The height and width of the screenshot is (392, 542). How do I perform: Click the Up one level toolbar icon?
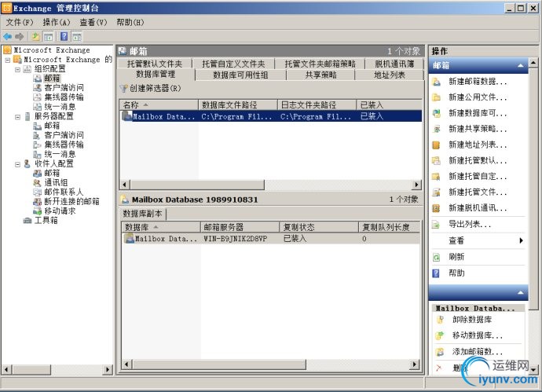35,36
